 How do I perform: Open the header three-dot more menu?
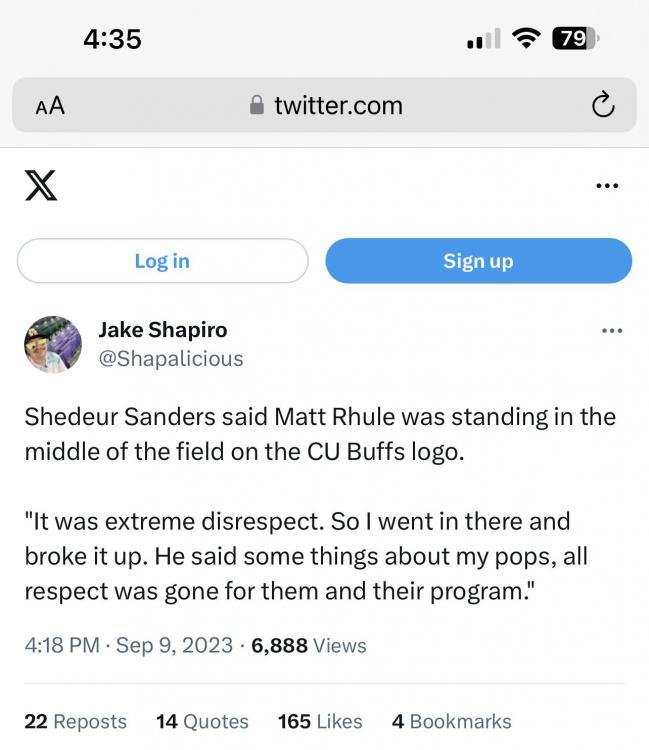[x=606, y=186]
